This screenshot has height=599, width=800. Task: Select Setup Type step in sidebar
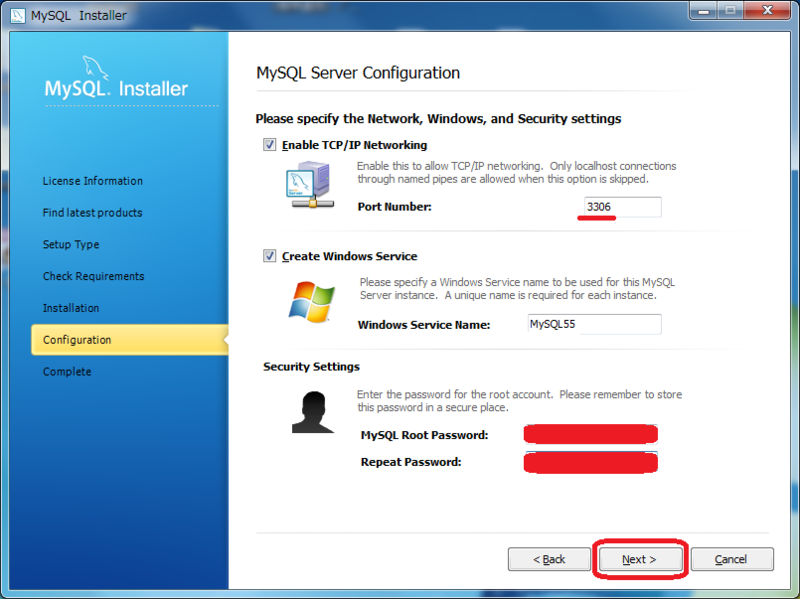pos(71,244)
